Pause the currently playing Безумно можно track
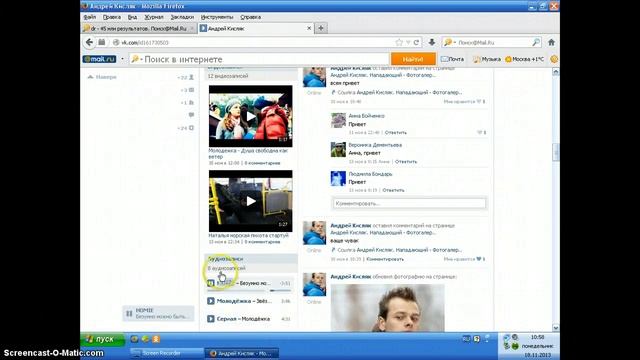The width and height of the screenshot is (640, 360). [211, 283]
